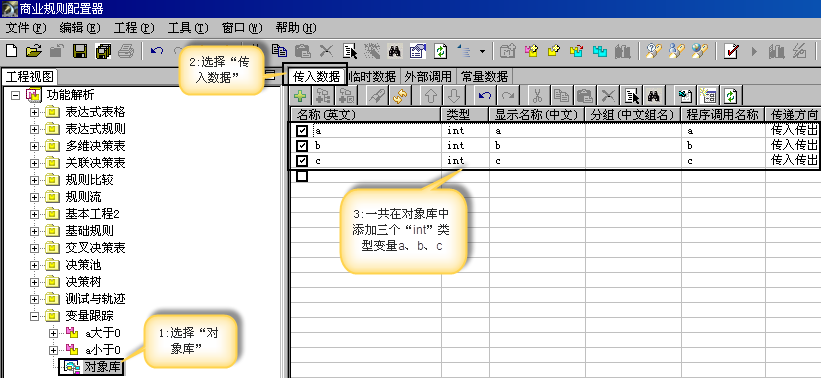Select 对象库 in the project tree
The height and width of the screenshot is (378, 821).
click(x=102, y=367)
